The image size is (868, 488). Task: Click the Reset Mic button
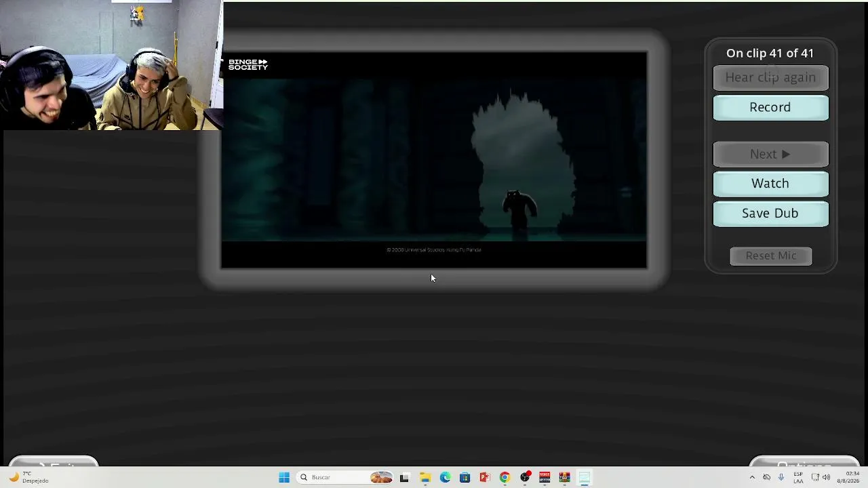(x=771, y=256)
